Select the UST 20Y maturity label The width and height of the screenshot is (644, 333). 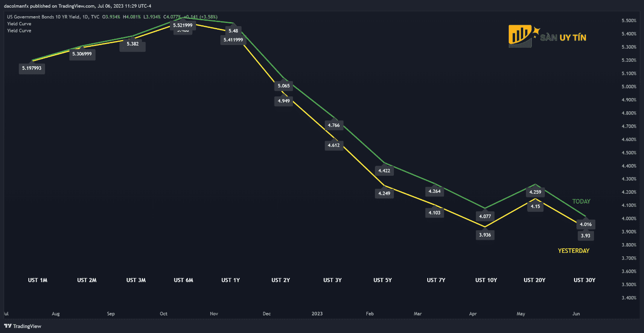coord(534,280)
